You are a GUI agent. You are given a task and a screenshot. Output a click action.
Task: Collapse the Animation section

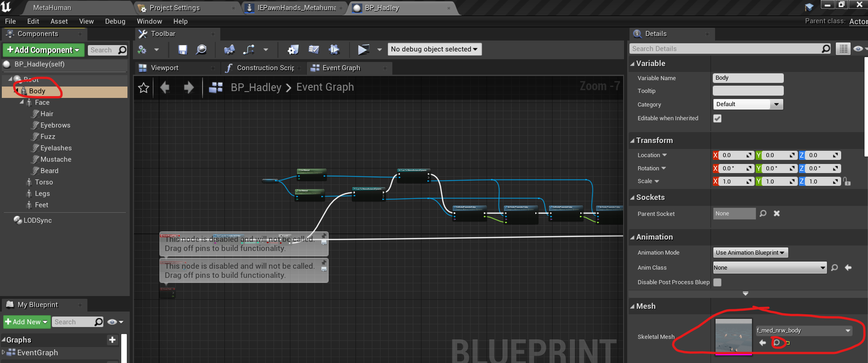(x=632, y=237)
